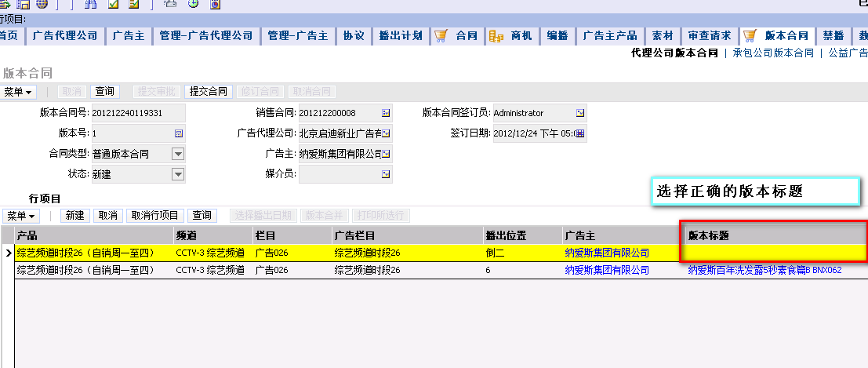Click 纳爱斯集团有限公司 link in row 6

click(607, 271)
